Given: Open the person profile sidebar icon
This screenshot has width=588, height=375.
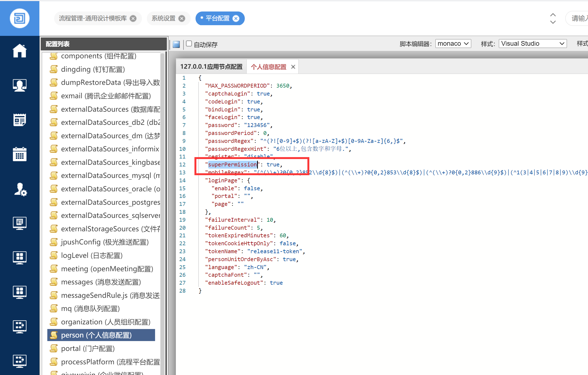Looking at the screenshot, I should coord(19,85).
